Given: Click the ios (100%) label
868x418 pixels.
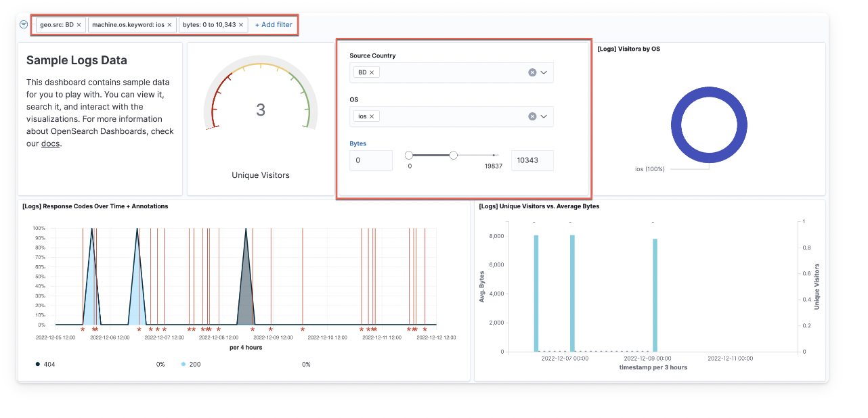Looking at the screenshot, I should point(650,169).
